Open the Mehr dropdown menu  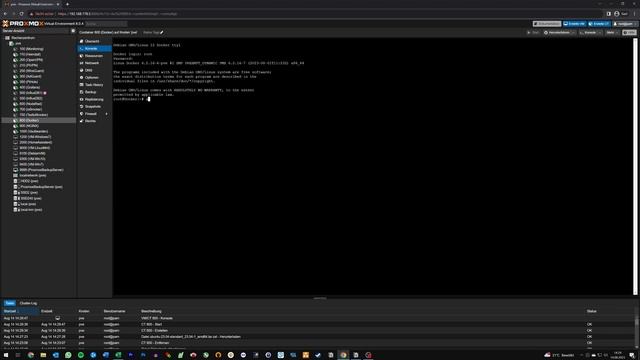click(612, 33)
